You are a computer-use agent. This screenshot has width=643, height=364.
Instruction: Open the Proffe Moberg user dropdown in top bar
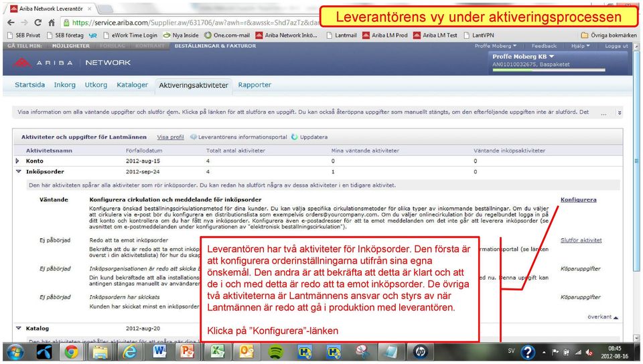click(x=496, y=46)
